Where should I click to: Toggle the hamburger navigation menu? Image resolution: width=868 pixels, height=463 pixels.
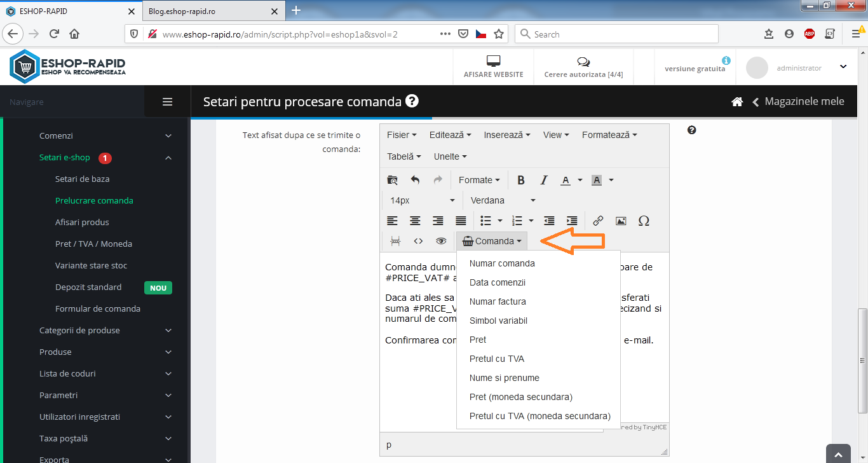coord(168,102)
